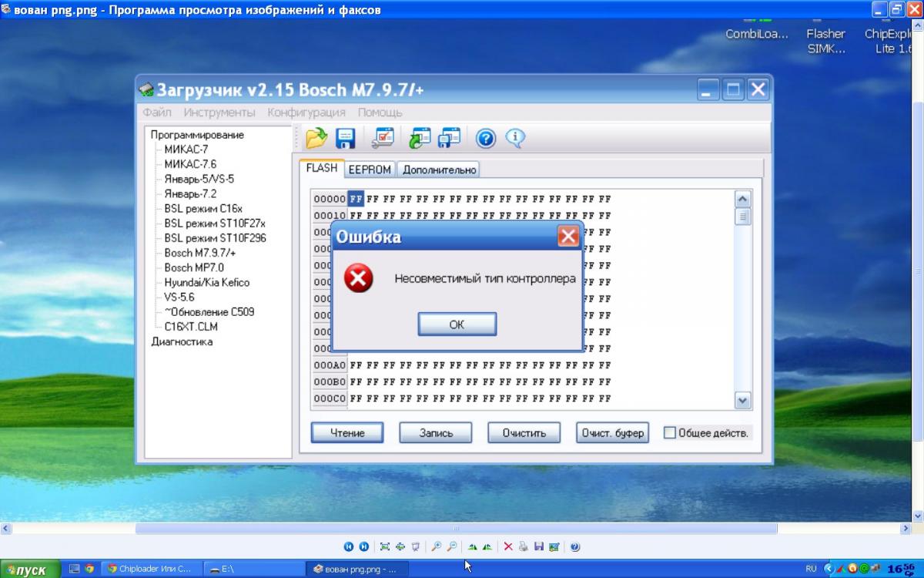Rotate image clockwise in viewer toolbar

(472, 546)
